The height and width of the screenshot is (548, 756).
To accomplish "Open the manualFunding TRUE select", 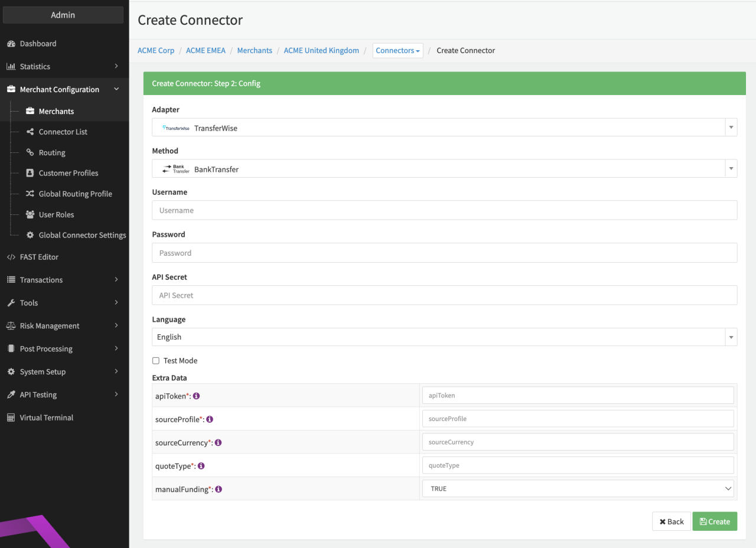I will [x=578, y=489].
